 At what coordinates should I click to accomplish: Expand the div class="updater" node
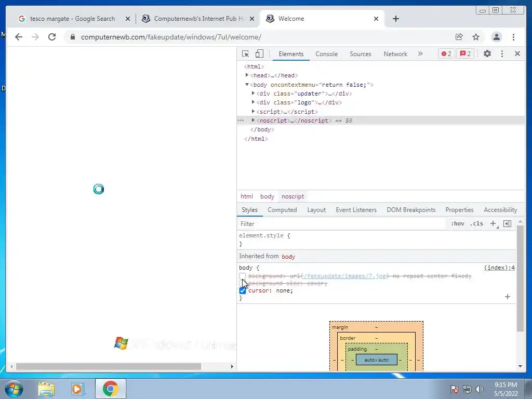coord(253,93)
